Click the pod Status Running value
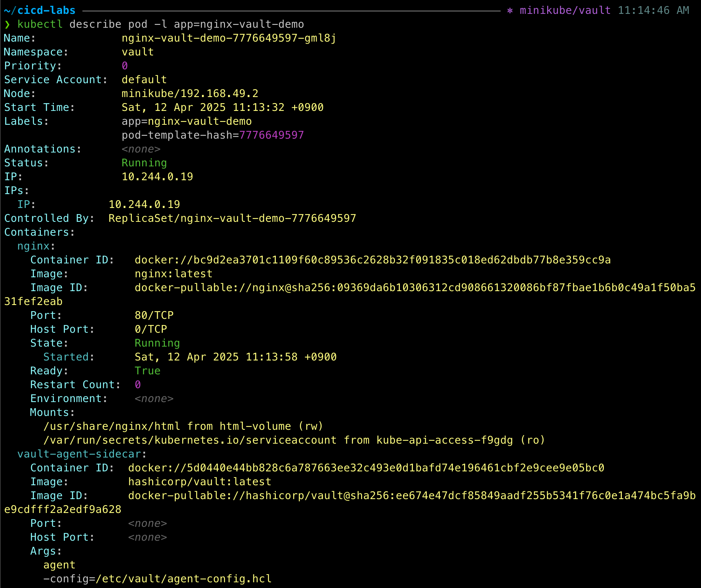This screenshot has width=701, height=588. tap(144, 163)
